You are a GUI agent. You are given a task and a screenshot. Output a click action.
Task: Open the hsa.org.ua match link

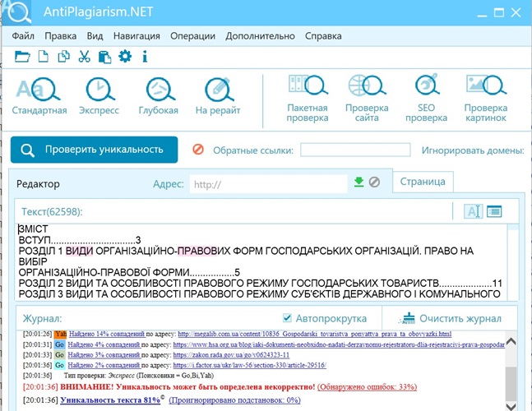[x=339, y=344]
